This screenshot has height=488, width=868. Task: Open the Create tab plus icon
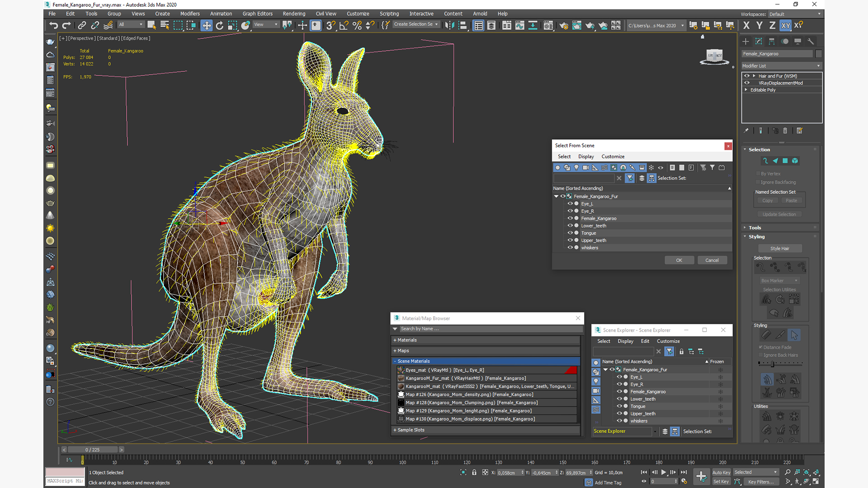[746, 42]
